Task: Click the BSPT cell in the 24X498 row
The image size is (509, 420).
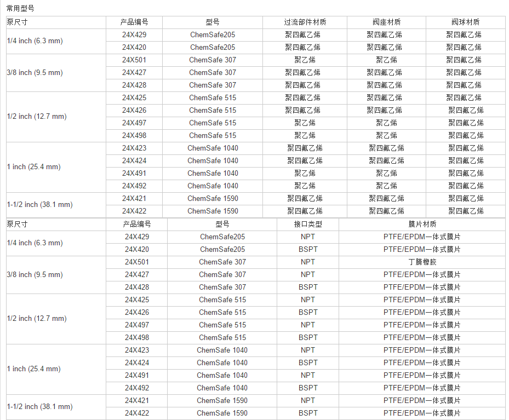Action: point(308,338)
